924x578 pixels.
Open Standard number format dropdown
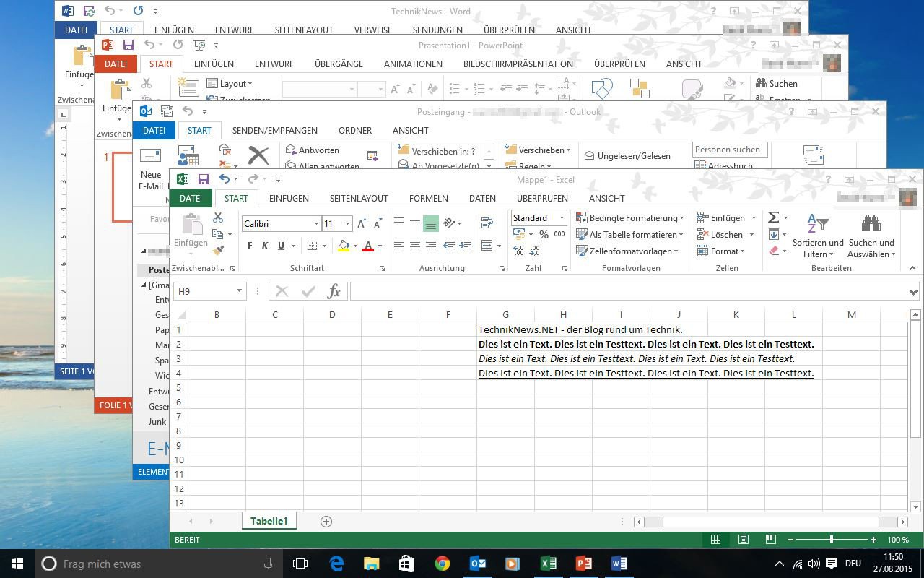[562, 217]
